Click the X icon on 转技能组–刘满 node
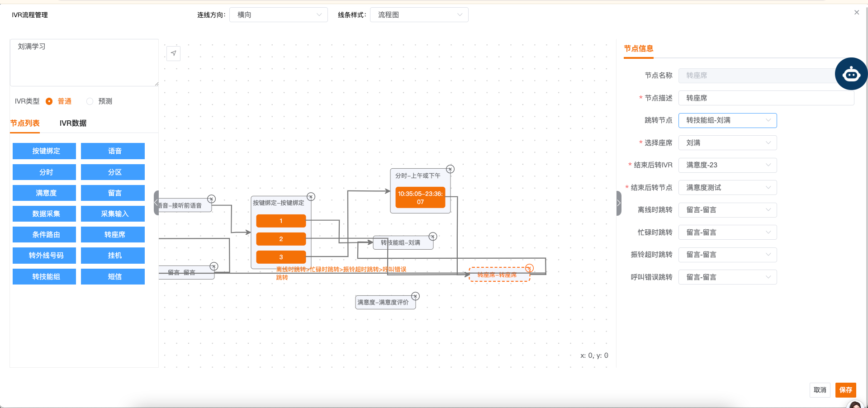The height and width of the screenshot is (408, 868). click(433, 237)
